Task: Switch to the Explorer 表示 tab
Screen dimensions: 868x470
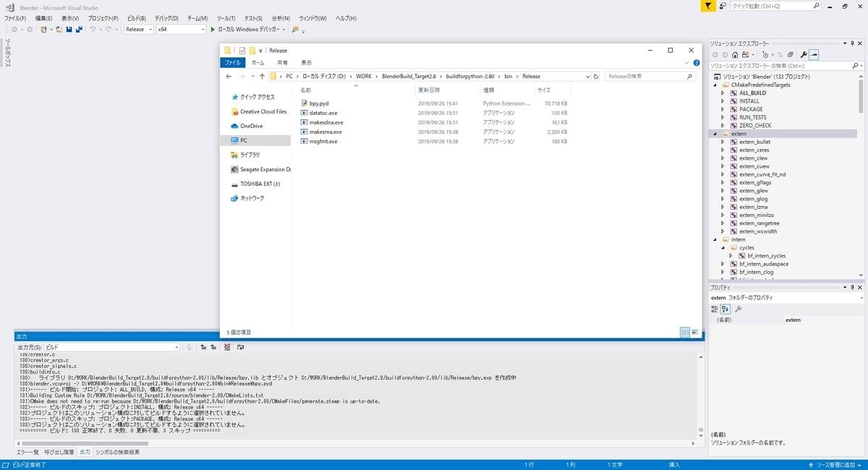Action: click(307, 63)
